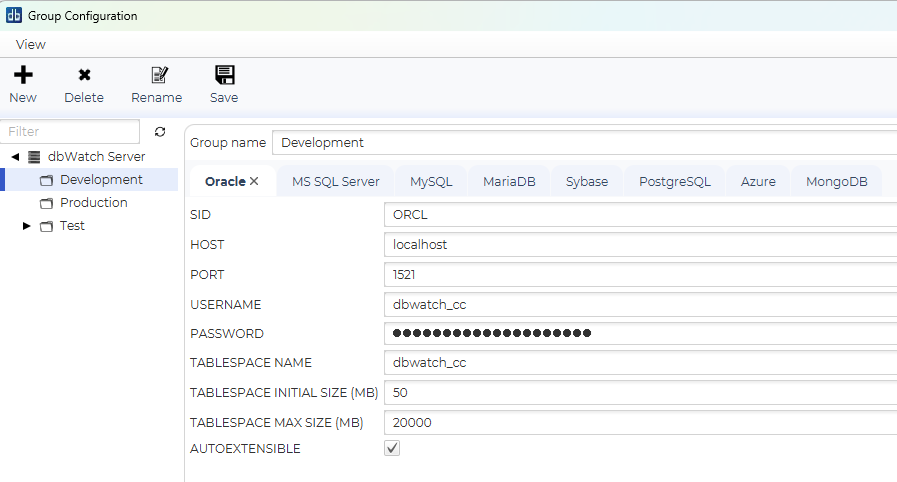Click the refresh icon beside Filter box
897x482 pixels.
(160, 132)
